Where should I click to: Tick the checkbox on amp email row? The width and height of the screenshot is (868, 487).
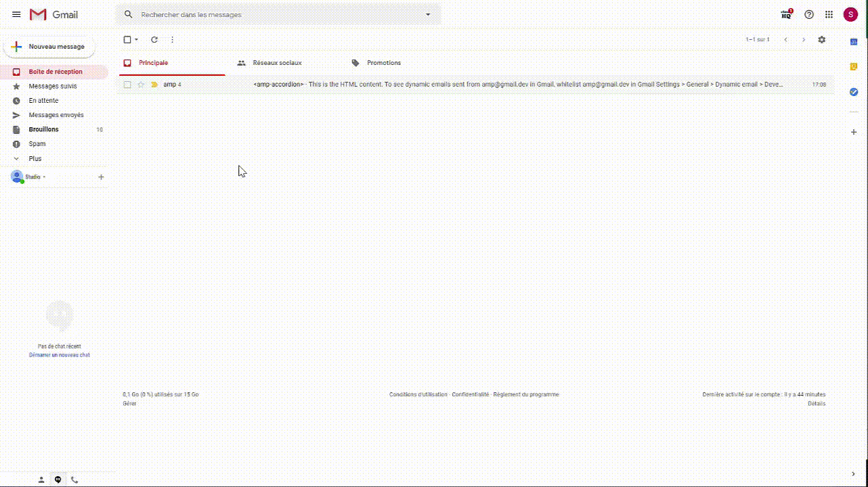coord(127,85)
